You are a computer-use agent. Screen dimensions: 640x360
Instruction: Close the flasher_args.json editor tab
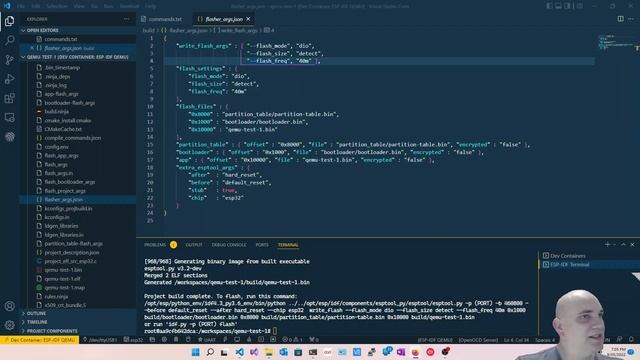point(248,19)
